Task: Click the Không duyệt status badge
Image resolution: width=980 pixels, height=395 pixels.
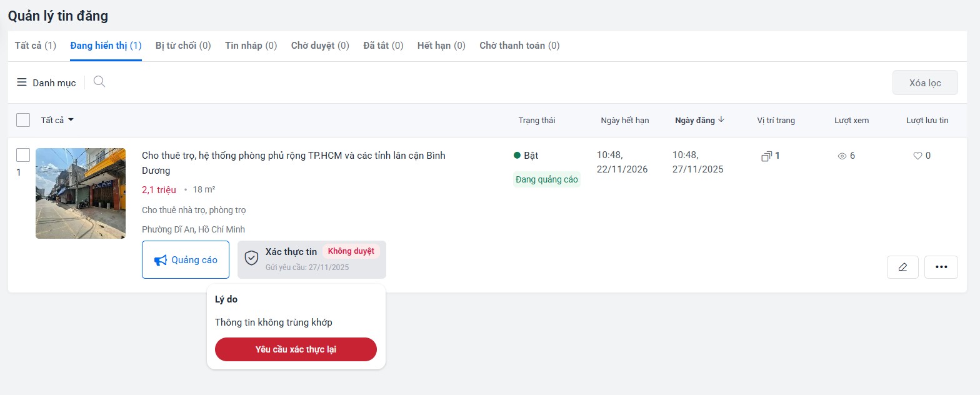Action: tap(351, 251)
